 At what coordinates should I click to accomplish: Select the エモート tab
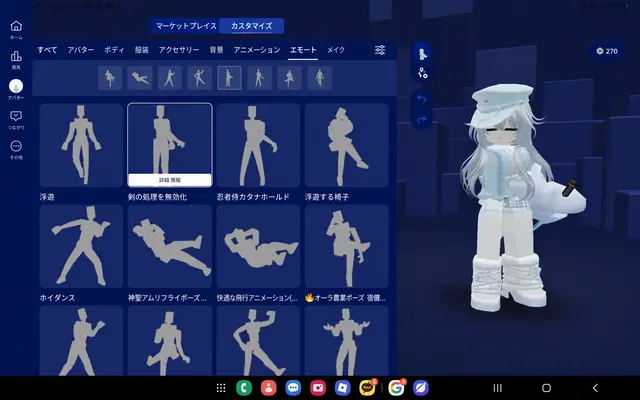[x=303, y=50]
